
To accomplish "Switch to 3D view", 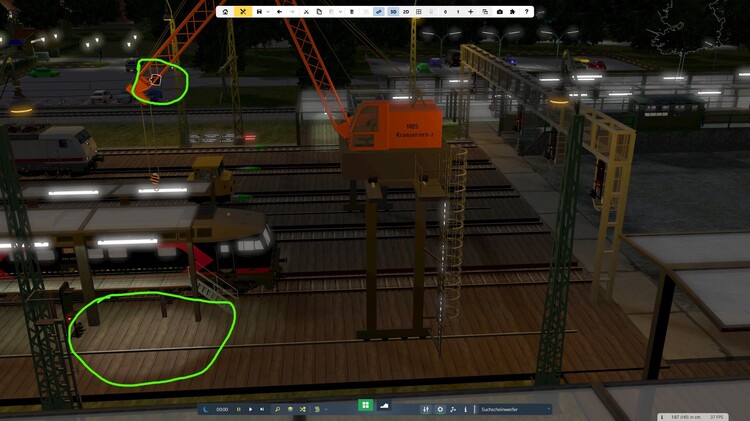I will pos(393,11).
